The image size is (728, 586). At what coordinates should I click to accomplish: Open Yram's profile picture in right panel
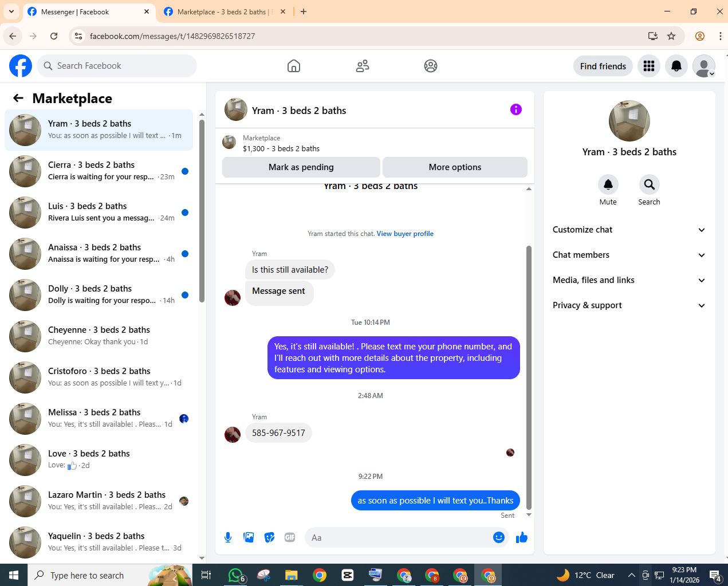tap(629, 121)
